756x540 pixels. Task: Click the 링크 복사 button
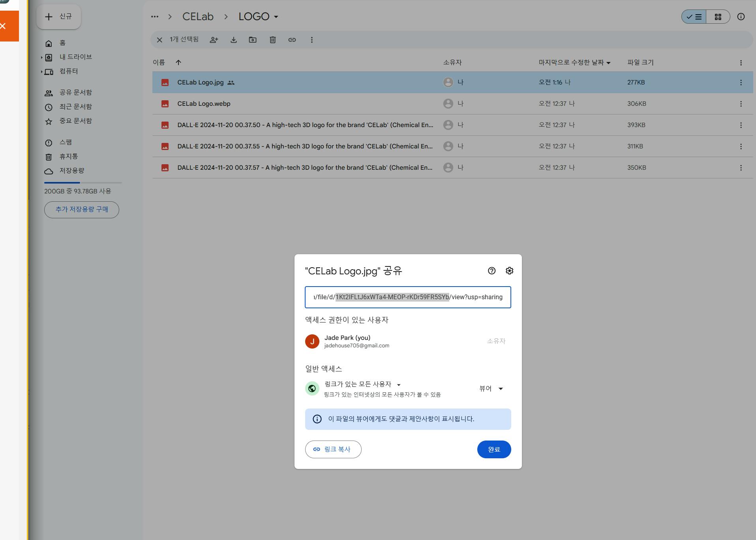click(x=333, y=449)
